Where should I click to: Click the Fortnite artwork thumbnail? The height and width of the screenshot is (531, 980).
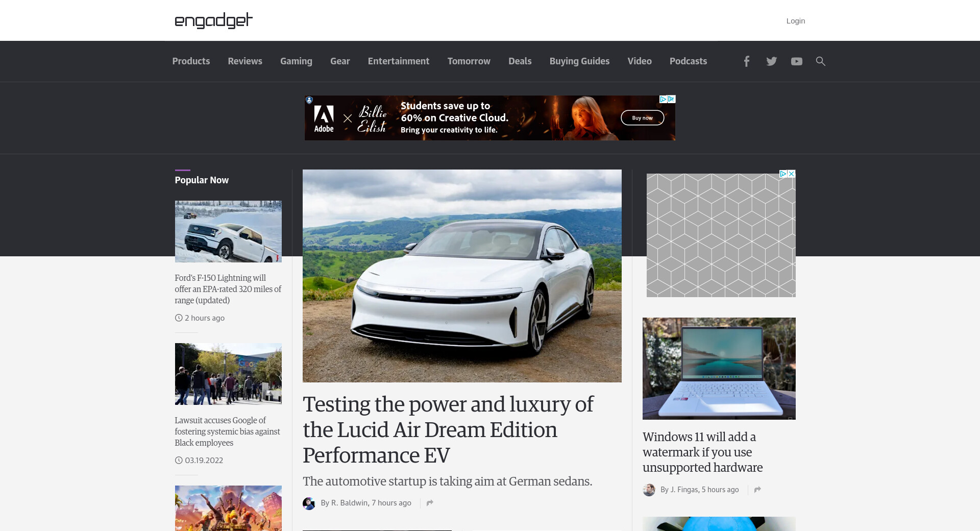228,509
